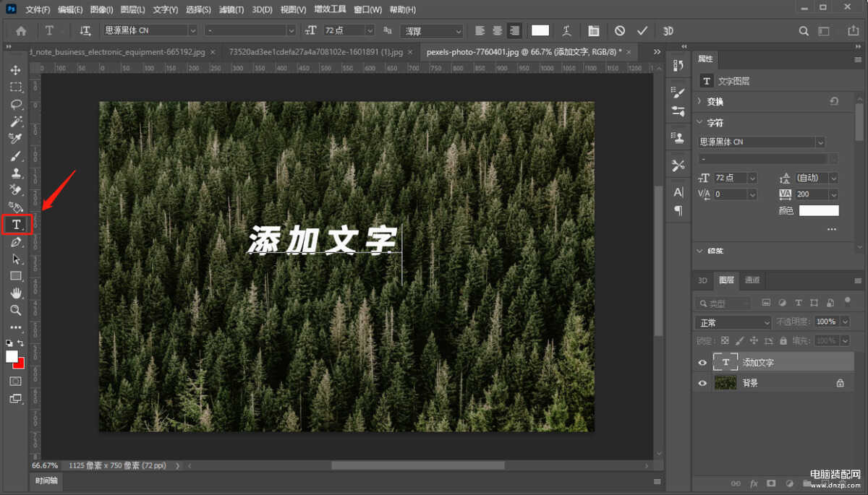Screen dimensions: 868x495
Task: Select the Move tool
Action: [x=15, y=69]
